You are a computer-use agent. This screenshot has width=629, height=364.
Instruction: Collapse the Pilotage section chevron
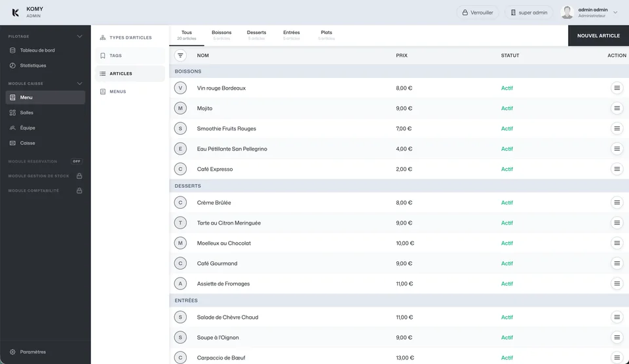click(79, 37)
